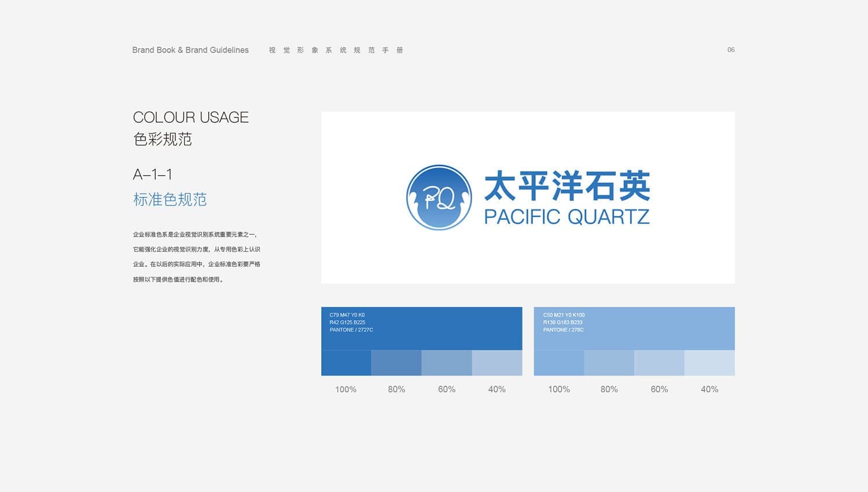Choose the light blue 60% tint swatch

[x=659, y=363]
